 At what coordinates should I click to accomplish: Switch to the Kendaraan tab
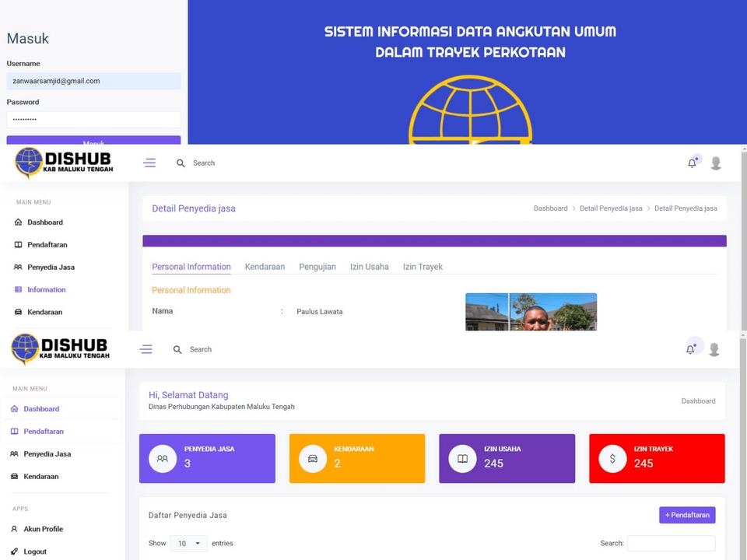(x=265, y=267)
